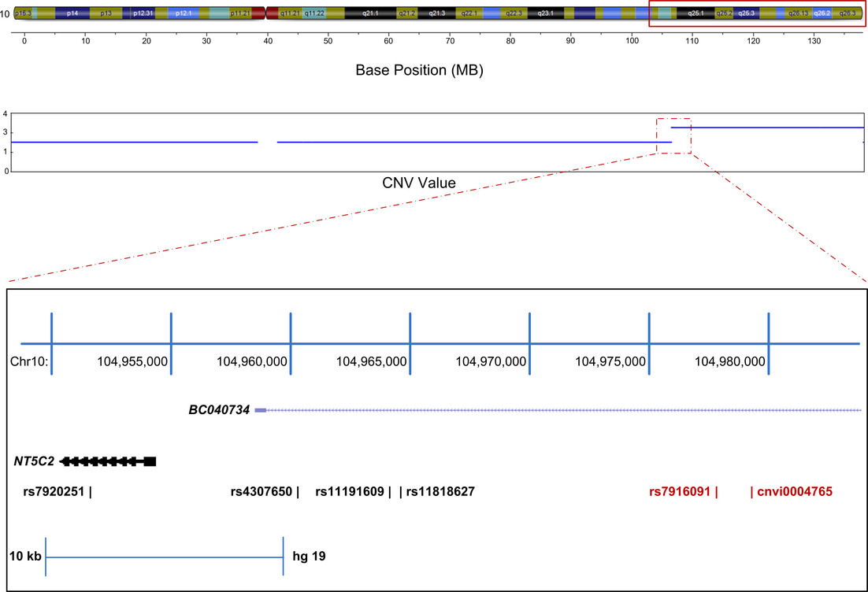Click the 104,980,000 coordinate label
Screen dimensions: 868x592
[x=730, y=361]
